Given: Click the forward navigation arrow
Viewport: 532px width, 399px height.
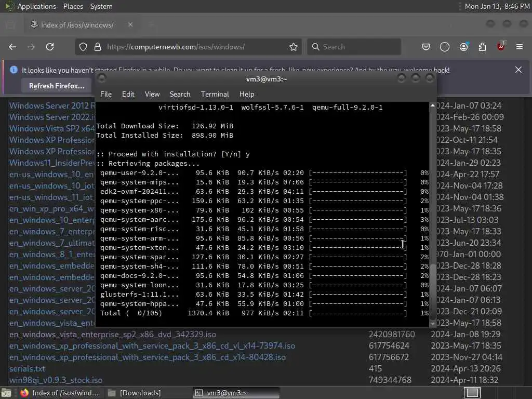Looking at the screenshot, I should [x=31, y=47].
